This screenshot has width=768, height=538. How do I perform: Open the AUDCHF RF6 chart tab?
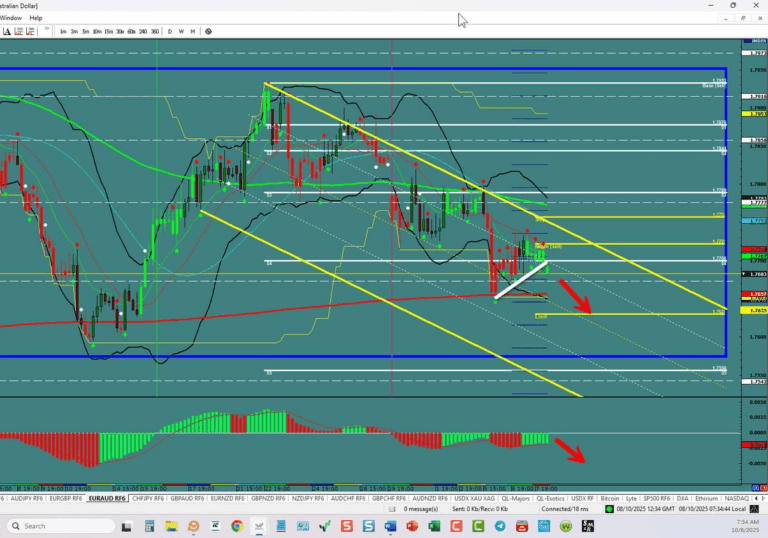point(348,498)
